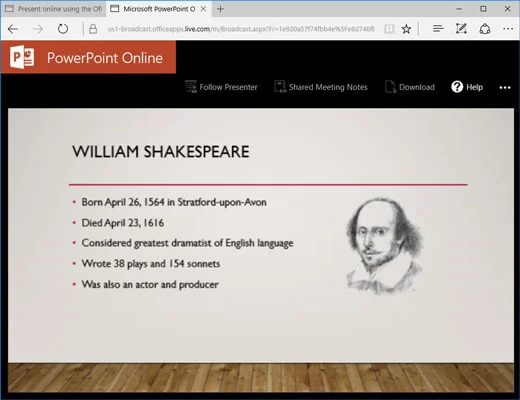Make a Web Note pen icon
This screenshot has width=520, height=400.
pyautogui.click(x=461, y=29)
